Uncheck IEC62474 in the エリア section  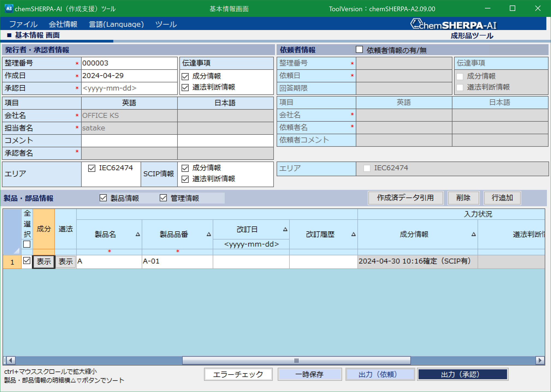[92, 168]
